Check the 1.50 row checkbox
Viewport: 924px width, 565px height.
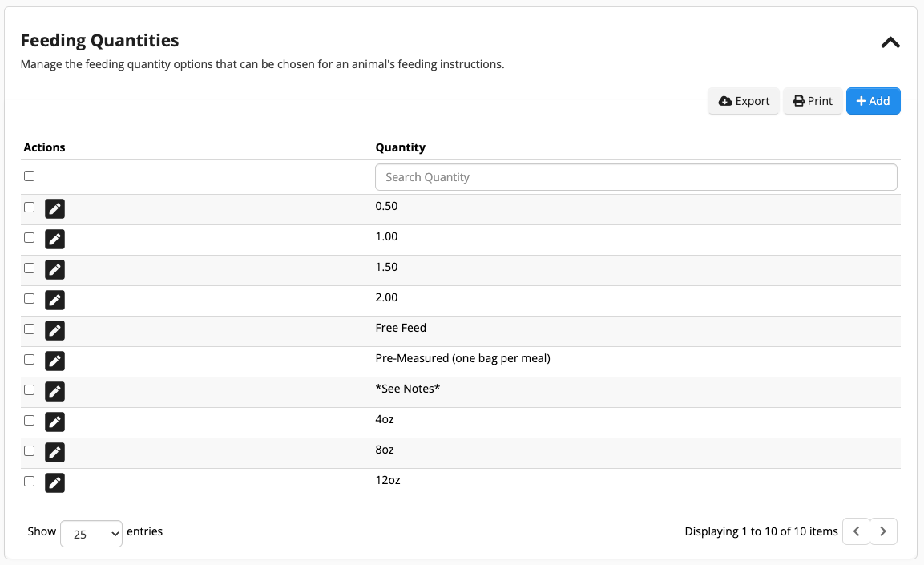coord(30,268)
